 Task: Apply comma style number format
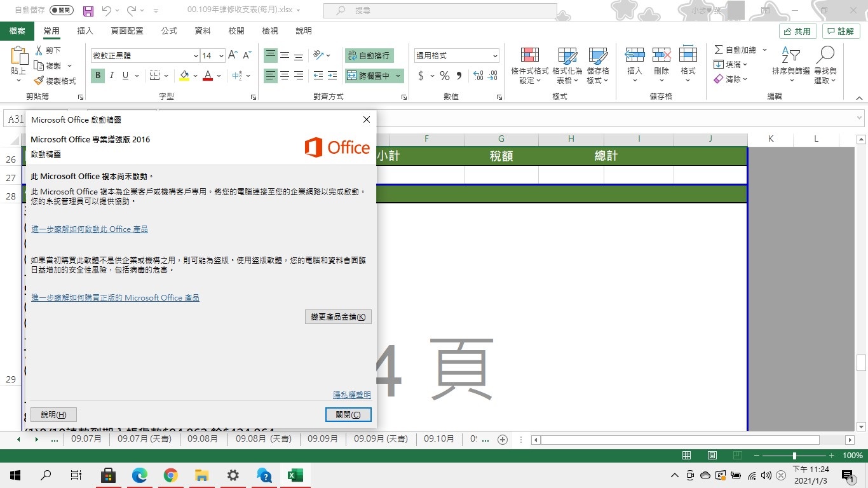pyautogui.click(x=459, y=76)
